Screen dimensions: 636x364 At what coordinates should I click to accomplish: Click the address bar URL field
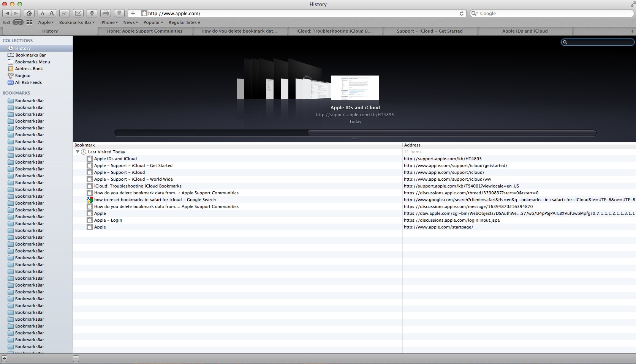coord(303,13)
